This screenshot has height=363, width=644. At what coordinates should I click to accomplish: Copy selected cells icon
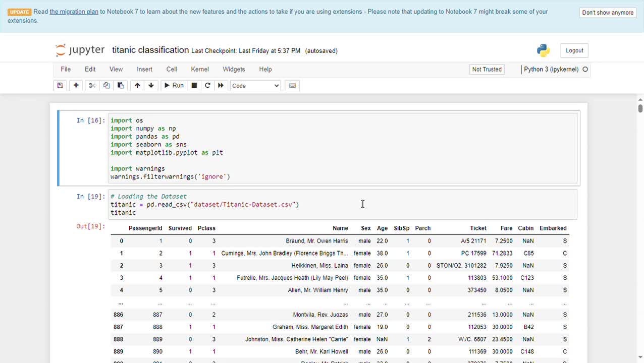point(106,86)
